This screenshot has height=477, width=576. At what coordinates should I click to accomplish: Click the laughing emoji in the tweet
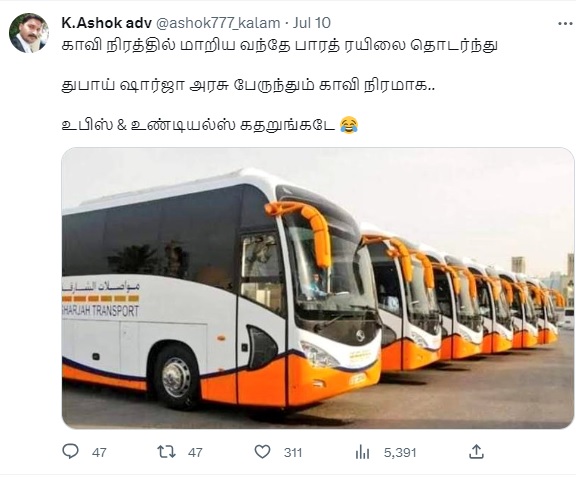click(349, 125)
